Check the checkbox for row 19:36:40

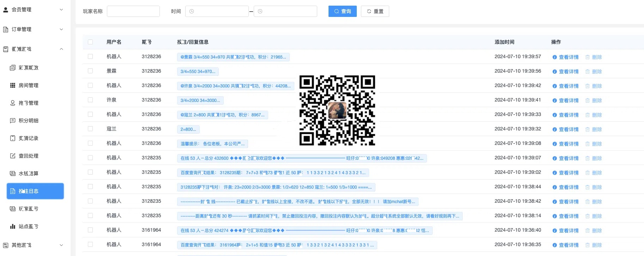pyautogui.click(x=90, y=230)
